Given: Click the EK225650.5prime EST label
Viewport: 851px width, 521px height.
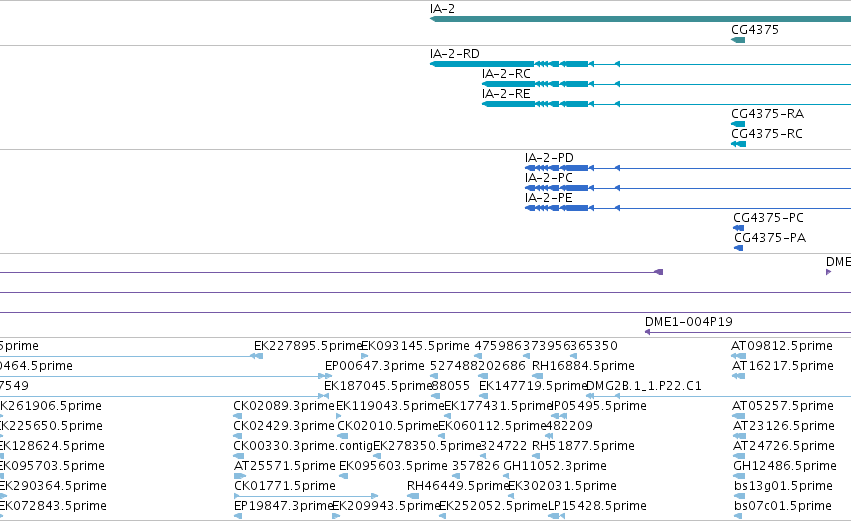Looking at the screenshot, I should tap(50, 426).
